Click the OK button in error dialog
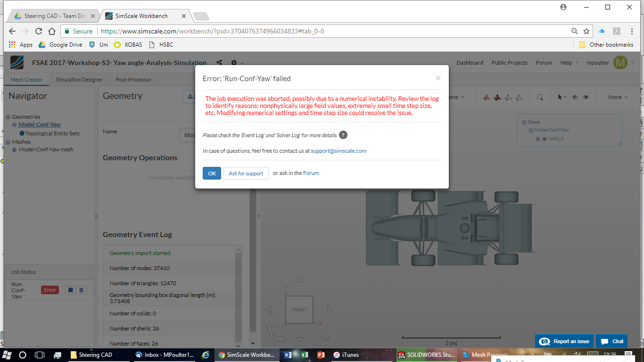Viewport: 644px width, 362px height. [212, 173]
